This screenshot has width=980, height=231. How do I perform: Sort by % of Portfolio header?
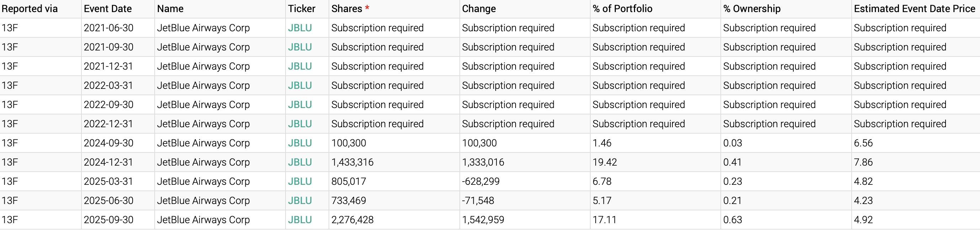[622, 9]
